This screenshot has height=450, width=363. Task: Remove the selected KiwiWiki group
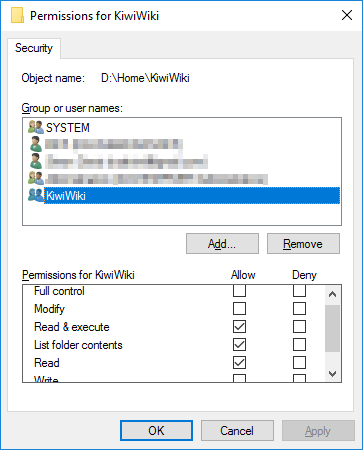click(303, 244)
